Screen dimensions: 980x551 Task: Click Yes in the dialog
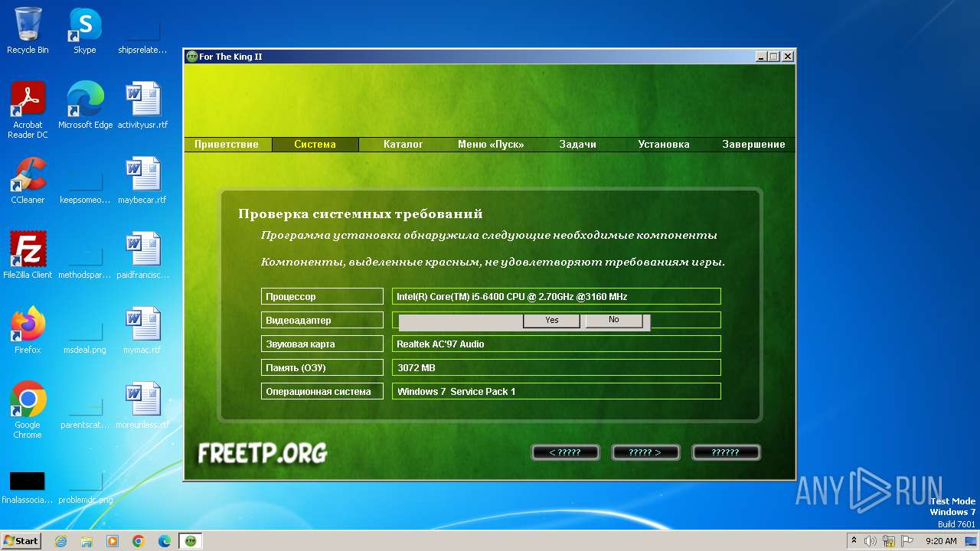point(552,320)
